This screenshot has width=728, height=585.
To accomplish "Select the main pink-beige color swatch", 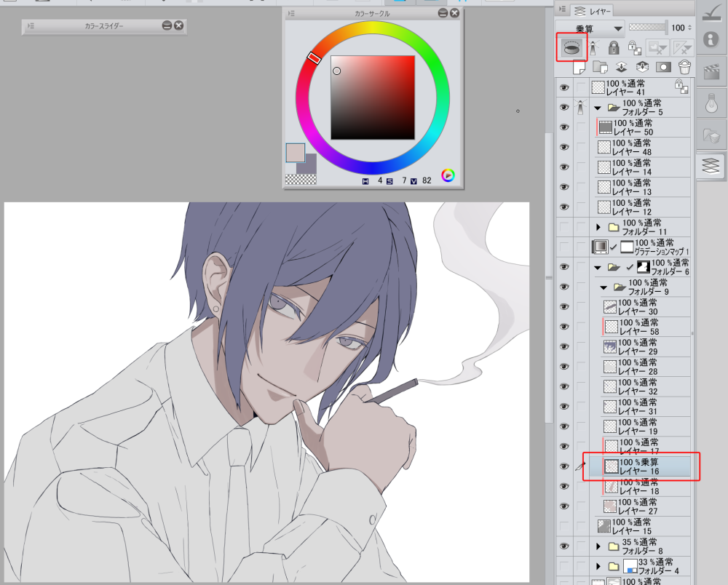I will [296, 153].
